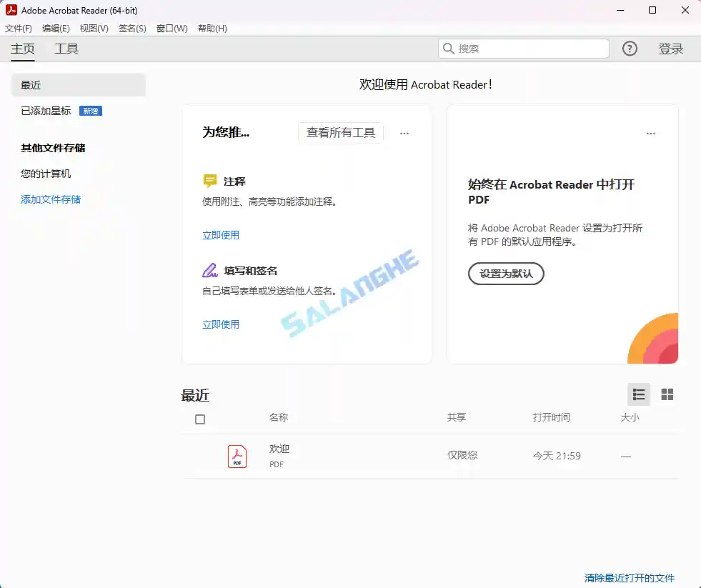Switch to list view of recent files
Image resolution: width=701 pixels, height=588 pixels.
(x=639, y=394)
